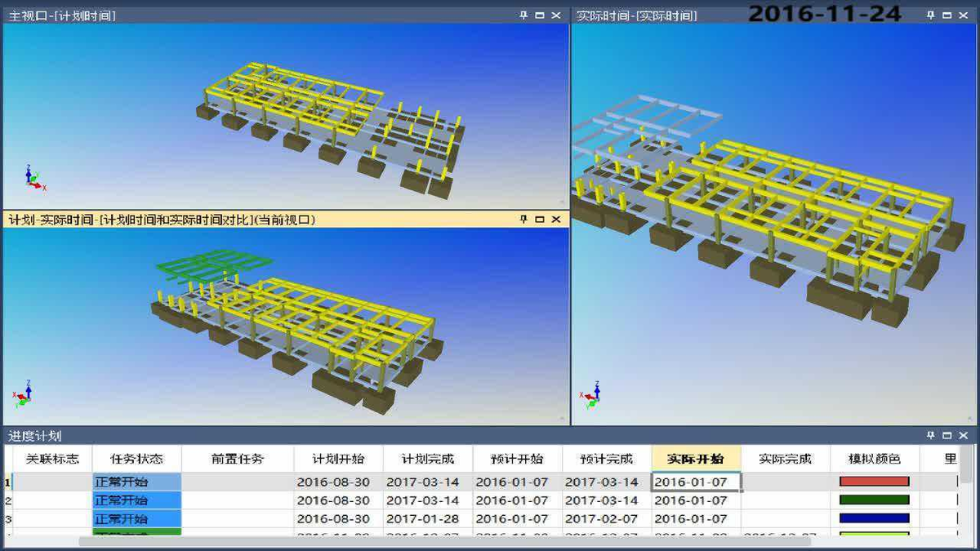The image size is (980, 551).
Task: Maximize the 进度计划 schedule panel
Action: 947,436
